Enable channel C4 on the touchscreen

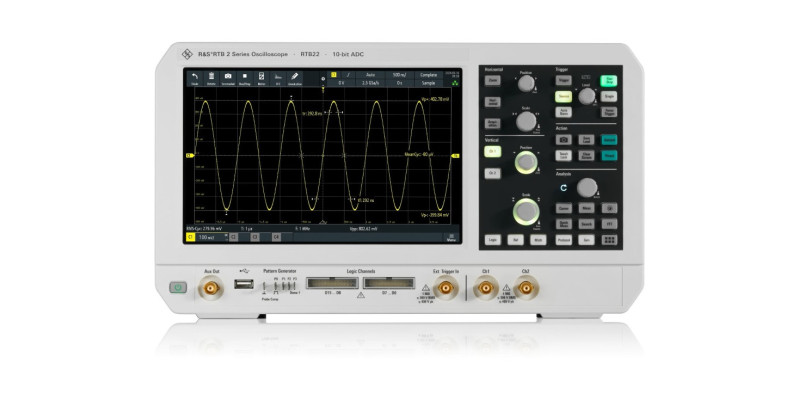point(276,237)
